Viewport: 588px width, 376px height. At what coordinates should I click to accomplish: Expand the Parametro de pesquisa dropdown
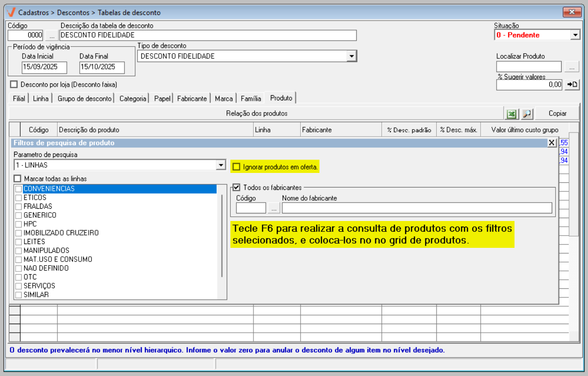(220, 165)
